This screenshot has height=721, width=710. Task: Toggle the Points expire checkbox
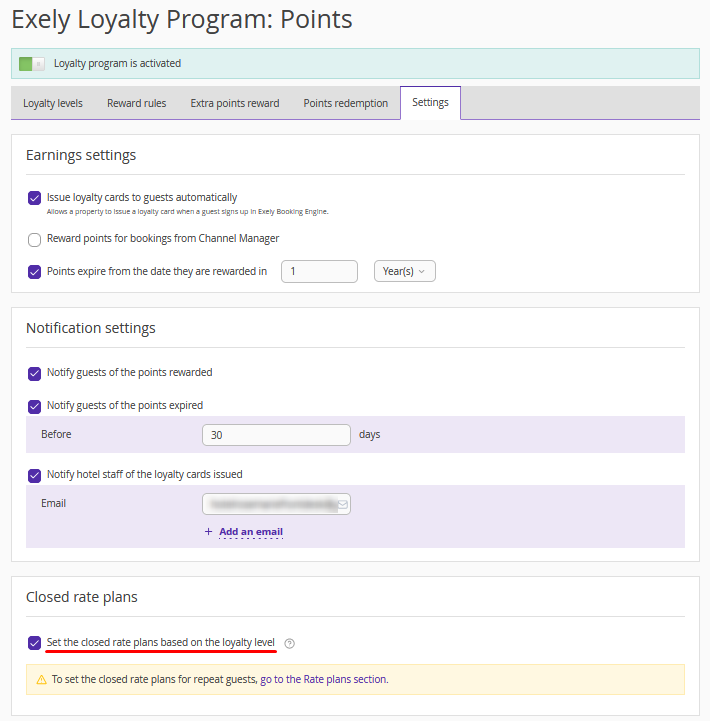pyautogui.click(x=34, y=272)
